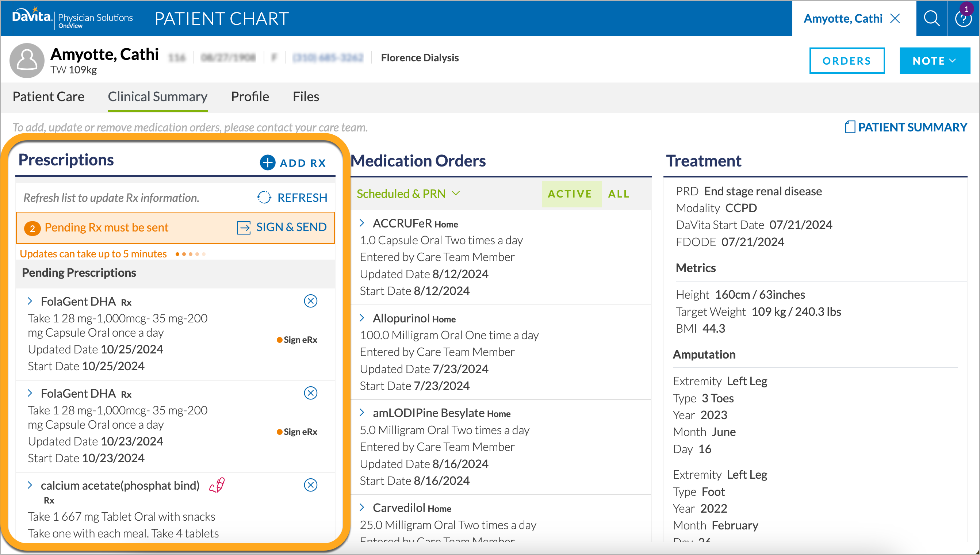Click the Metrics section heading

(696, 268)
